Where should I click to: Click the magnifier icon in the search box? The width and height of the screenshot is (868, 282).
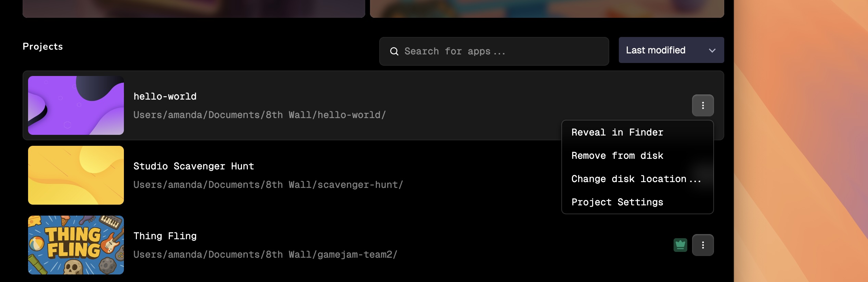394,51
